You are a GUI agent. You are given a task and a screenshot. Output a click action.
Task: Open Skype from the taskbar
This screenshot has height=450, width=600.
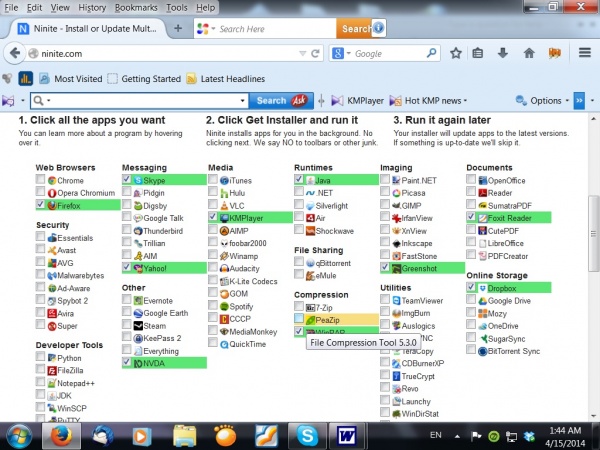coord(308,436)
